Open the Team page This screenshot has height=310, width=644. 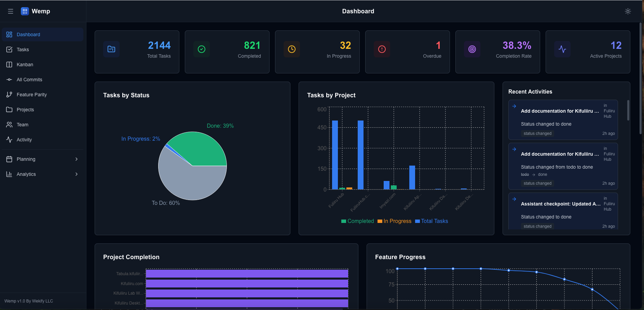[x=43, y=125]
